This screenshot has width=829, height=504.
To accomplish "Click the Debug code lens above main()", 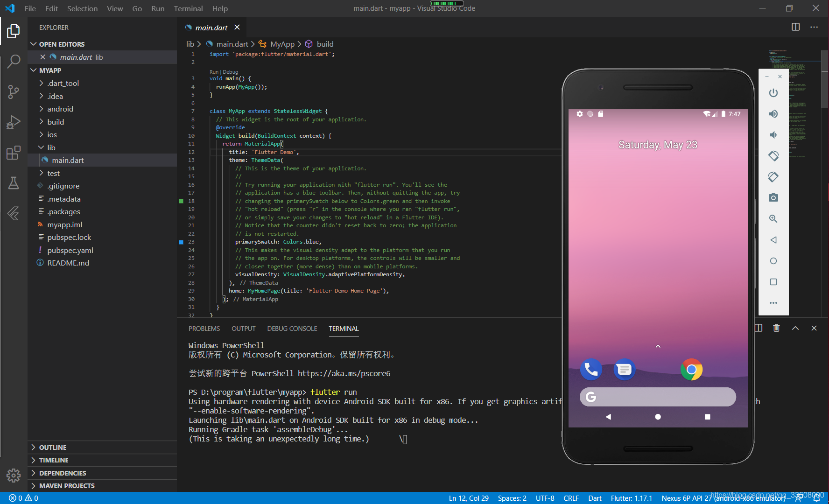I will (231, 72).
